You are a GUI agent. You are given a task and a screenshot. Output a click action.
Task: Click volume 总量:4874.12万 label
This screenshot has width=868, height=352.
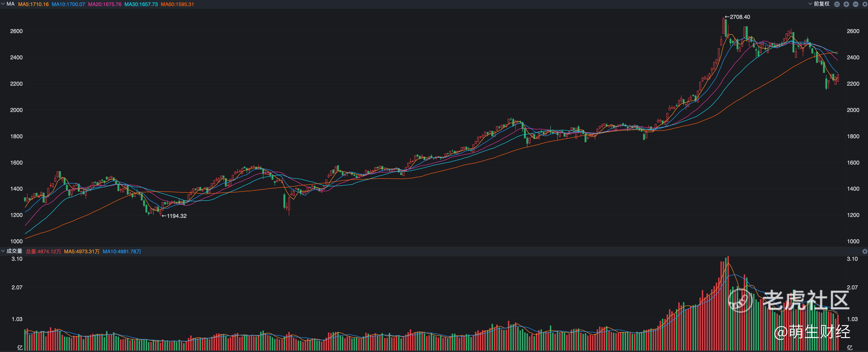[43, 251]
